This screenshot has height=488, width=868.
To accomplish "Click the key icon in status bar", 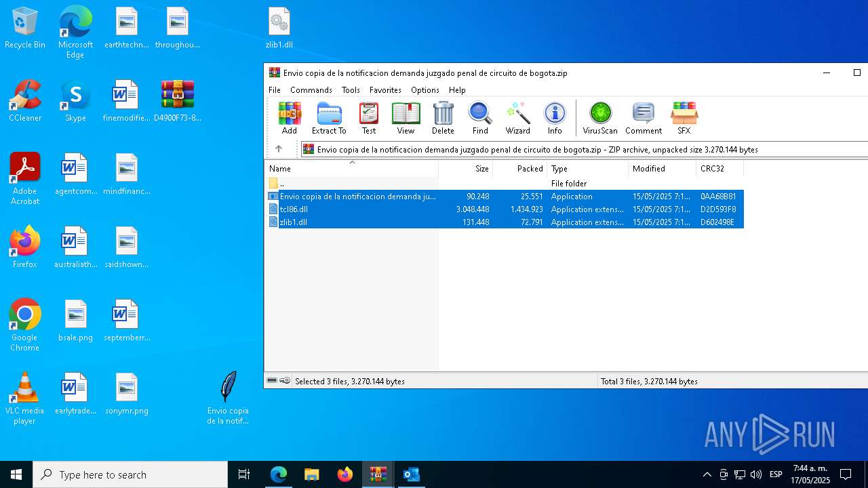I will [x=285, y=381].
